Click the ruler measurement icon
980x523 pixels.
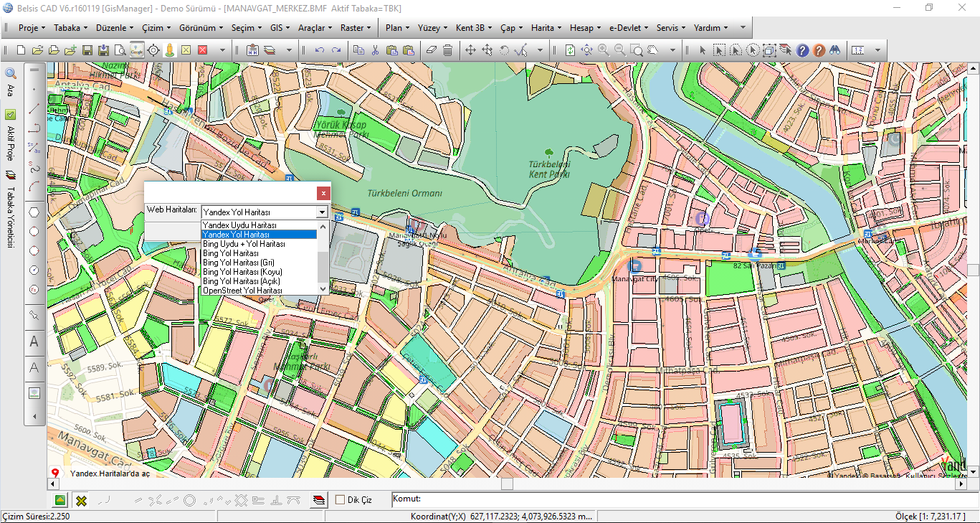pos(858,50)
